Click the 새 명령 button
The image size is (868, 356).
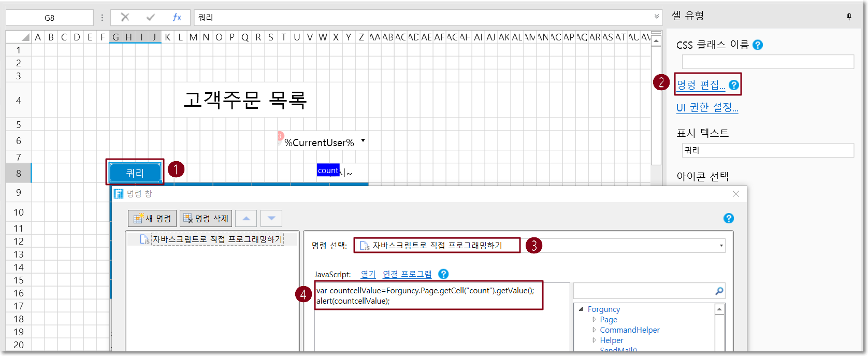(152, 219)
